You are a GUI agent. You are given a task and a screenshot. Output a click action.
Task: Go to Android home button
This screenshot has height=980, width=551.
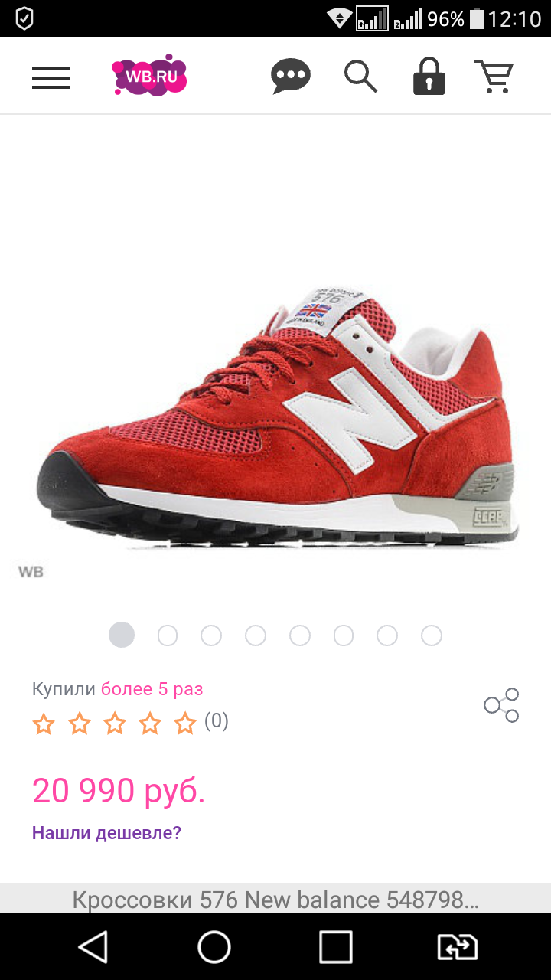(x=214, y=947)
